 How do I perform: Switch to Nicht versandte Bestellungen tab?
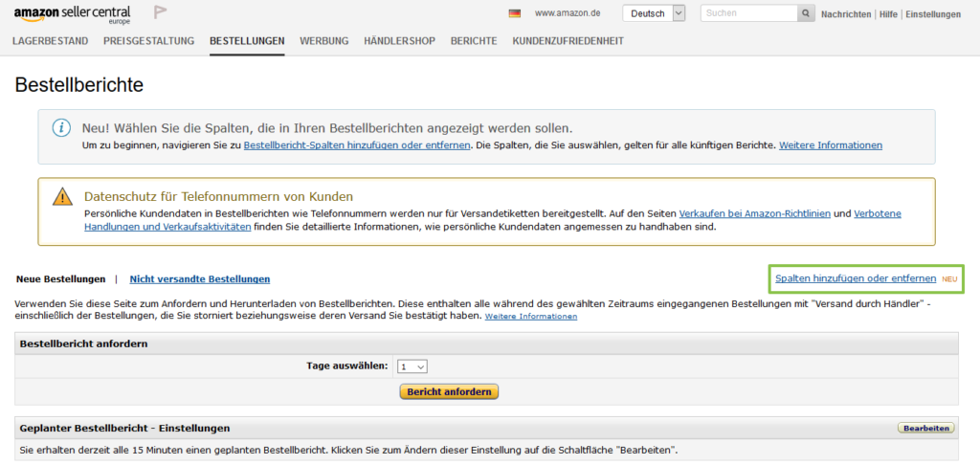(x=199, y=279)
